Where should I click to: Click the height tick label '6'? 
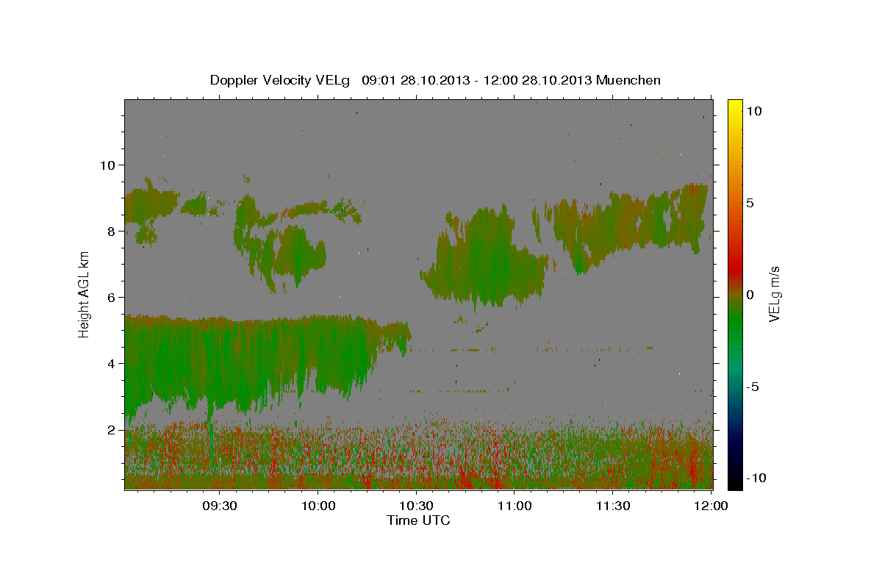(x=112, y=298)
